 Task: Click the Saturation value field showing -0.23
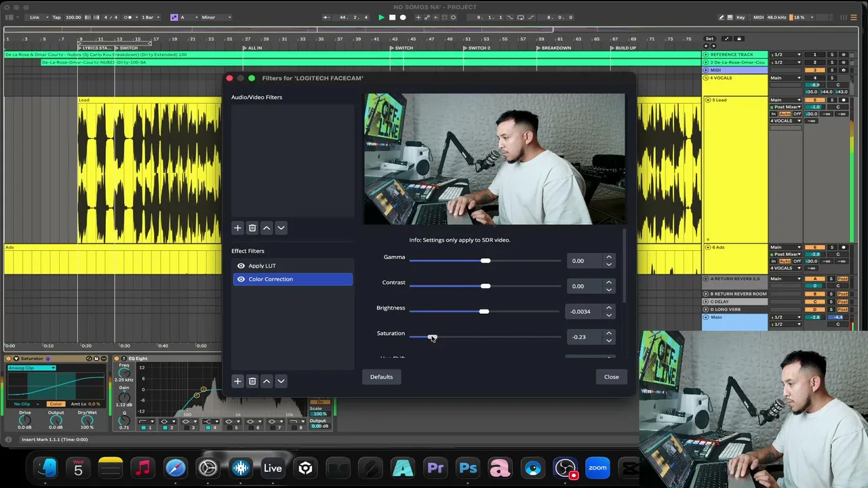click(x=585, y=337)
